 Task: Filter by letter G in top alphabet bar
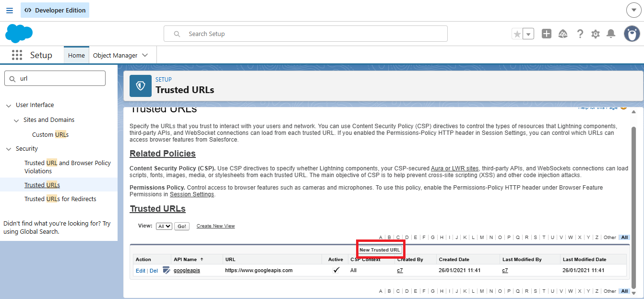(x=432, y=238)
